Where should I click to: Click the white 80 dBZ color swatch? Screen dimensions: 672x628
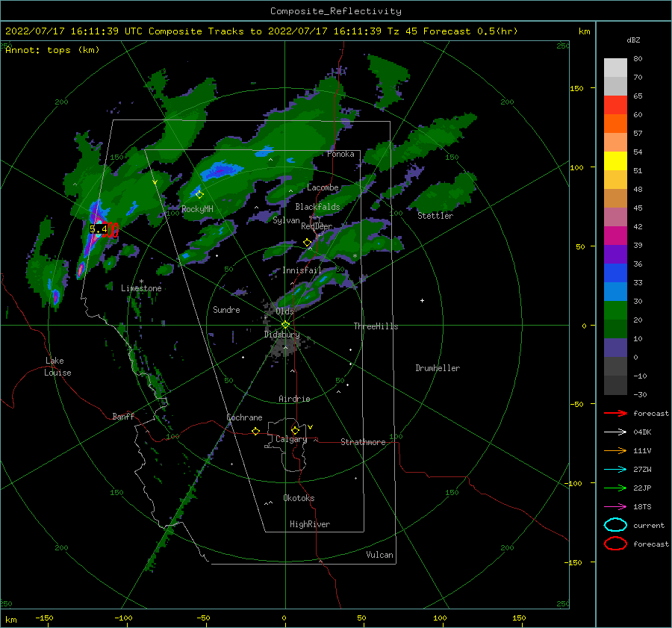point(615,67)
